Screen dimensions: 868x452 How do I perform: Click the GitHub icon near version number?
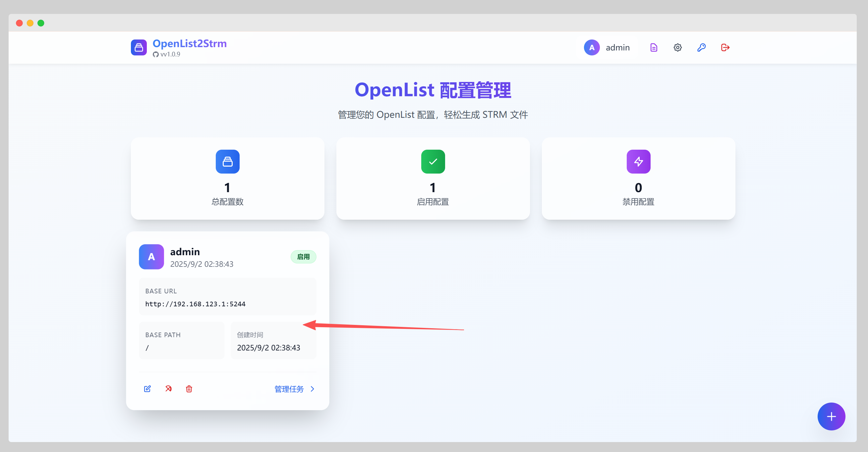(x=156, y=54)
